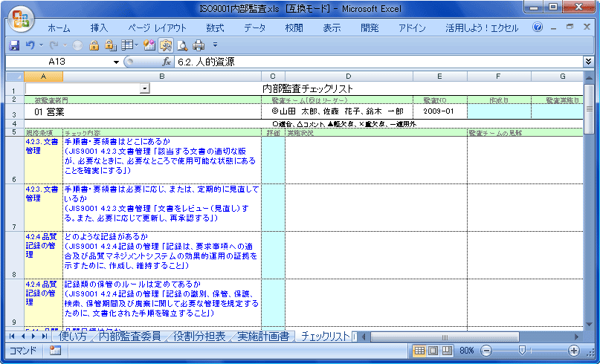The image size is (600, 364).
Task: Click the Office button orb
Action: [21, 19]
